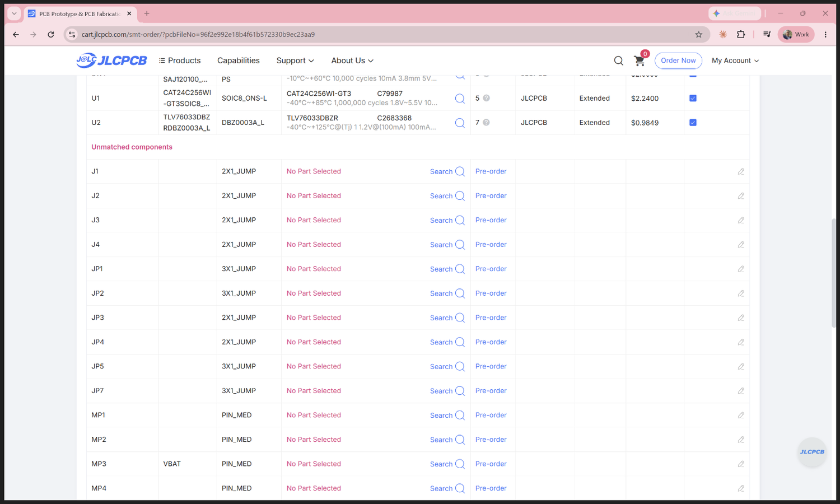Click help question mark beside U2 quantity

click(x=486, y=122)
